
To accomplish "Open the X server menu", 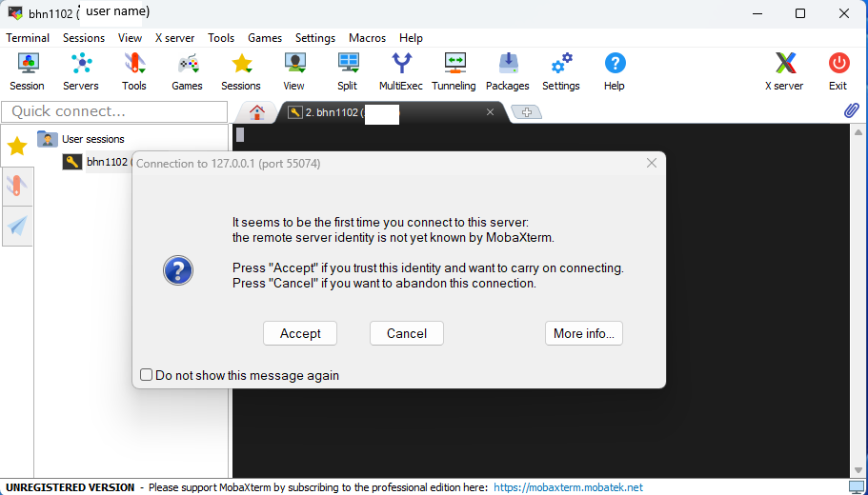I will pyautogui.click(x=175, y=38).
